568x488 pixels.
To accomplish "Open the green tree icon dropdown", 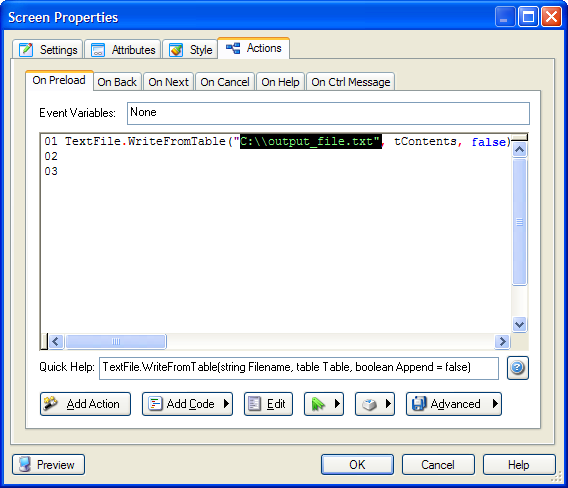I will (x=324, y=404).
